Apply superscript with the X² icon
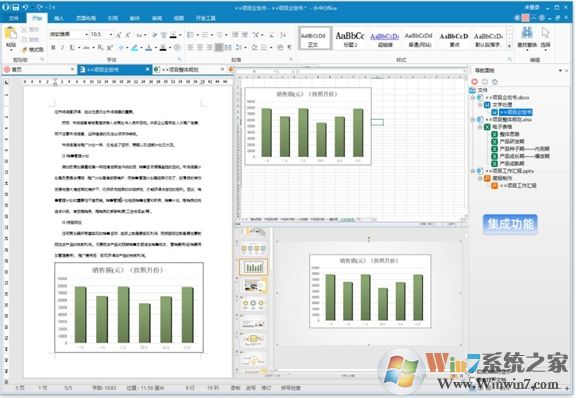 (110, 48)
